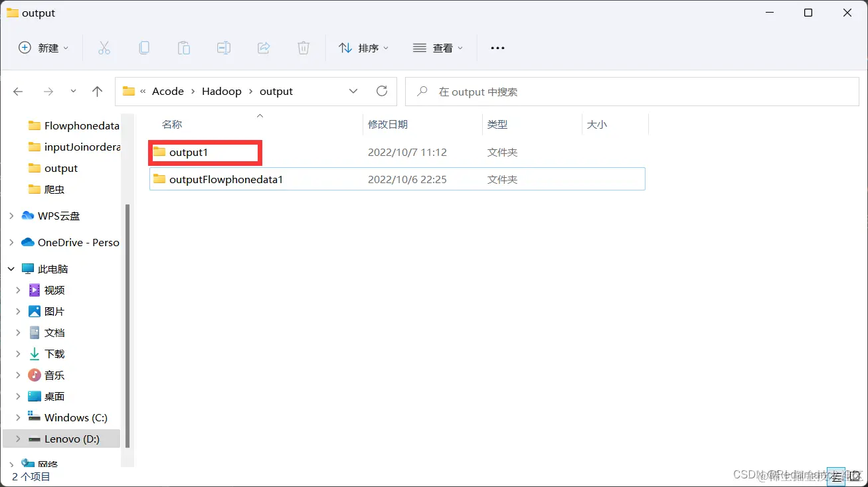Screen dimensions: 868x487
Task: Click the 音乐 music library icon
Action: click(x=35, y=376)
